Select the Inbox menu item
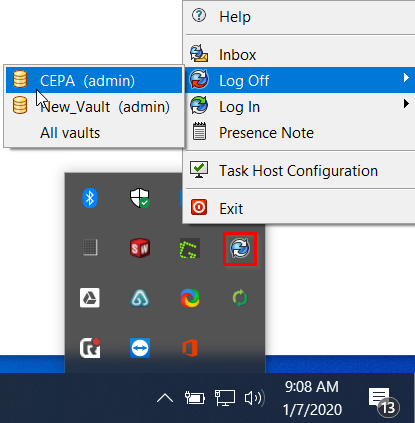This screenshot has width=415, height=423. point(300,54)
